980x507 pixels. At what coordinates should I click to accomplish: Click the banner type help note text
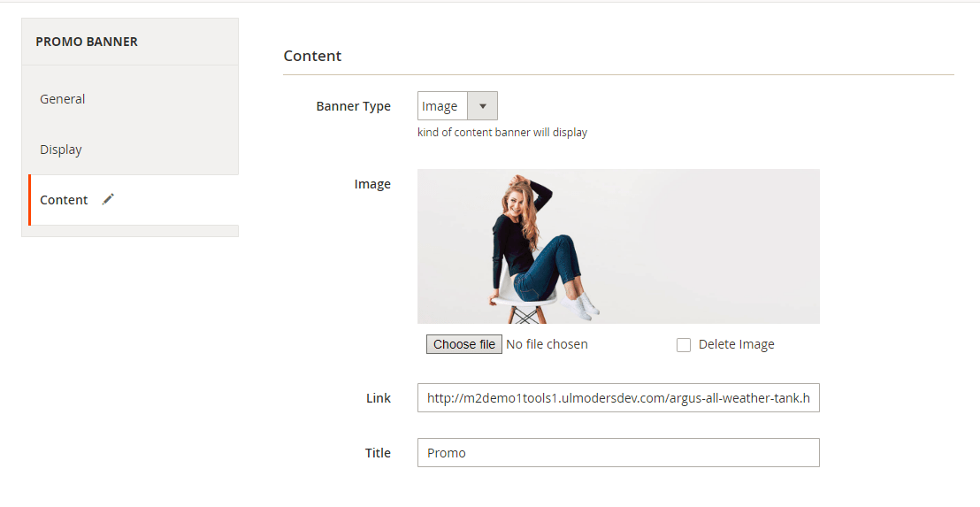tap(501, 133)
